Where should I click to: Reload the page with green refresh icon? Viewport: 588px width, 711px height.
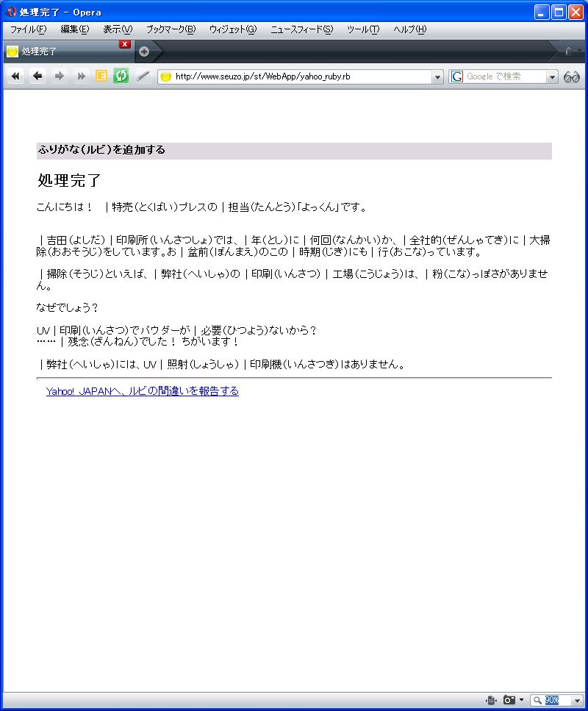121,76
